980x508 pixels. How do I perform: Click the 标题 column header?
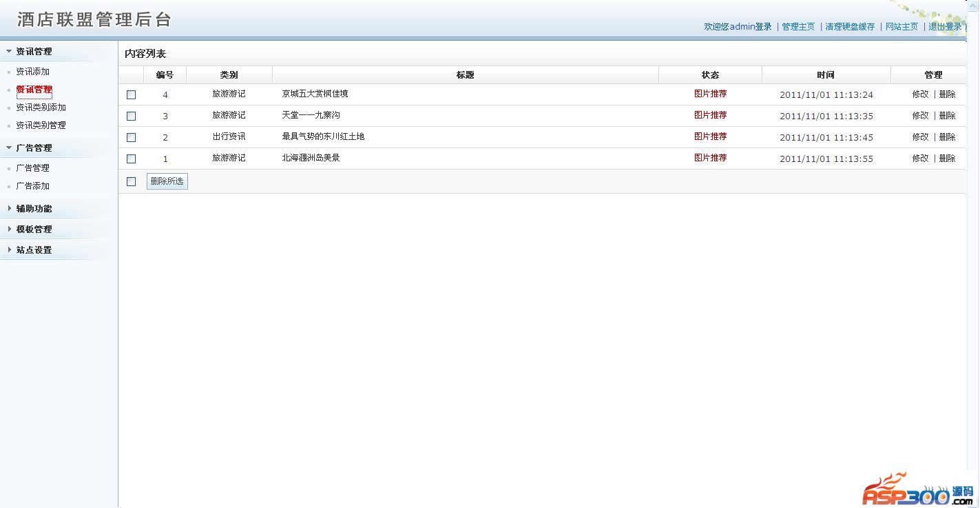click(x=466, y=75)
